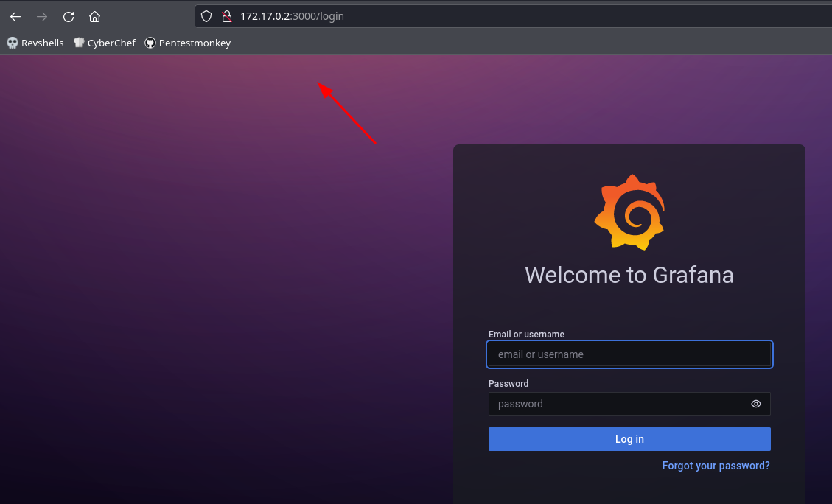Open the tracking protection shield panel
The height and width of the screenshot is (504, 832).
point(206,16)
